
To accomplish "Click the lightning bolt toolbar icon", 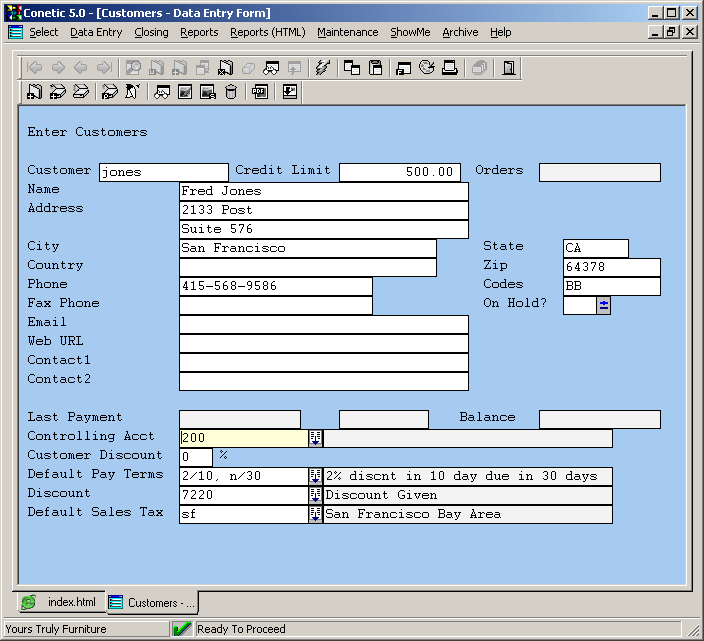I will point(322,68).
